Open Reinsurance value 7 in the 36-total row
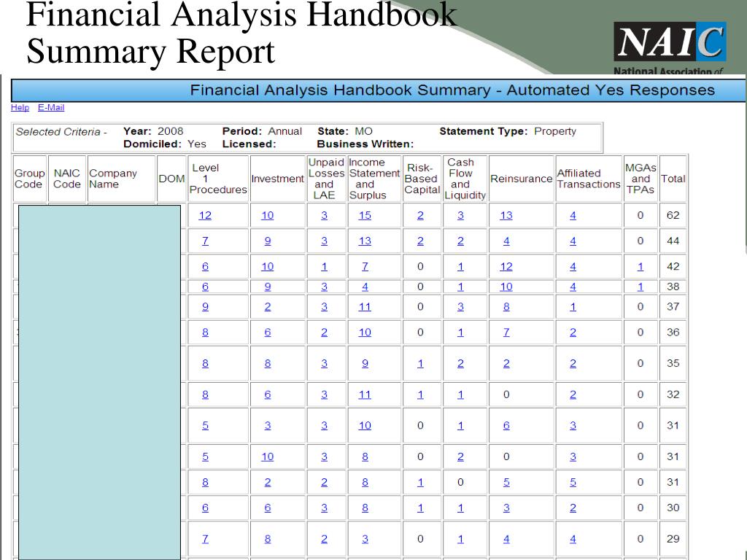The image size is (747, 560). coord(506,332)
